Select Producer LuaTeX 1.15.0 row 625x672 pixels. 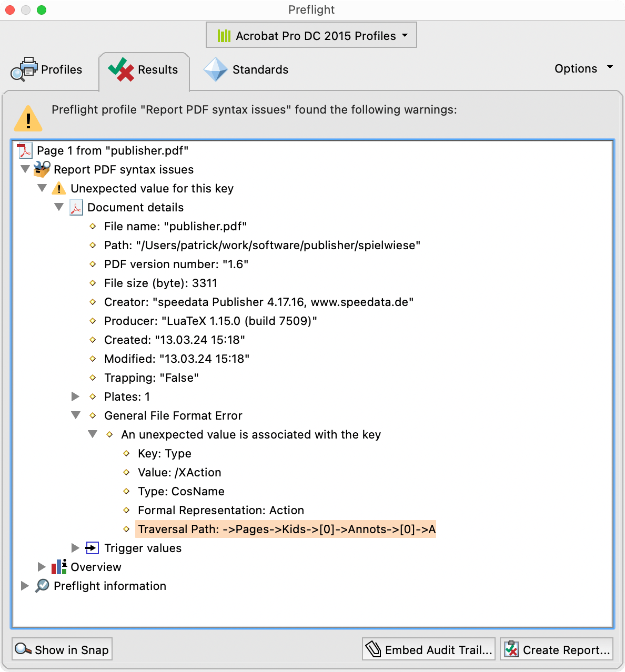[x=210, y=321]
